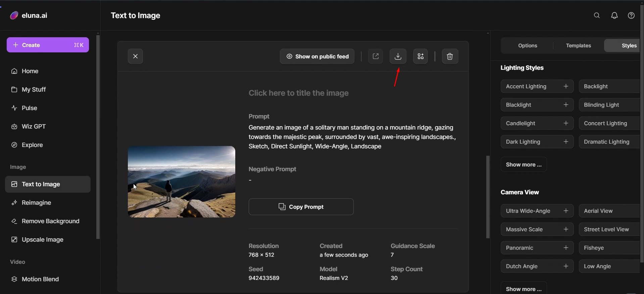Open the search magnifier icon
Viewport: 644px width, 294px height.
pos(597,15)
